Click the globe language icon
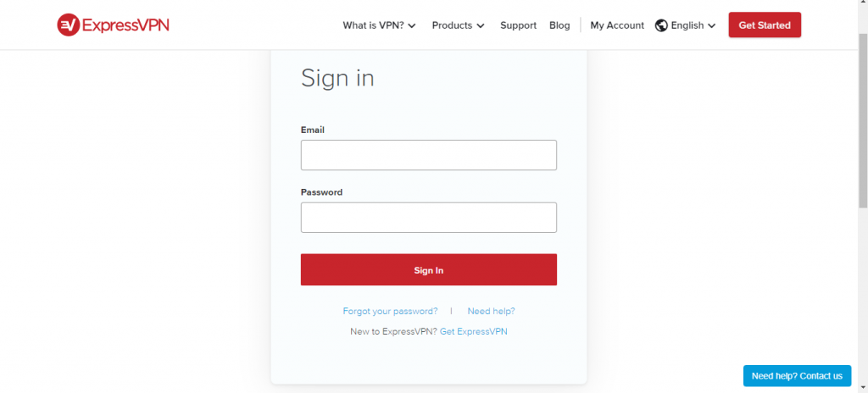 click(661, 25)
